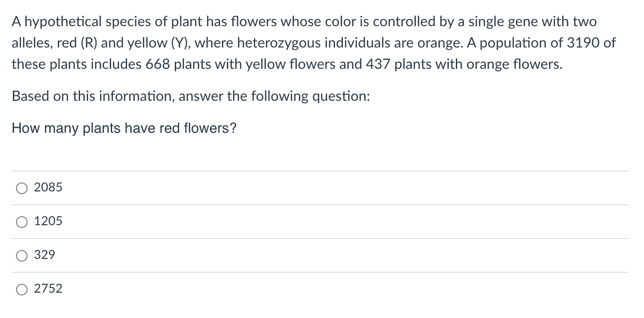Click the paragraph describing the plant species
The height and width of the screenshot is (318, 644).
[311, 43]
